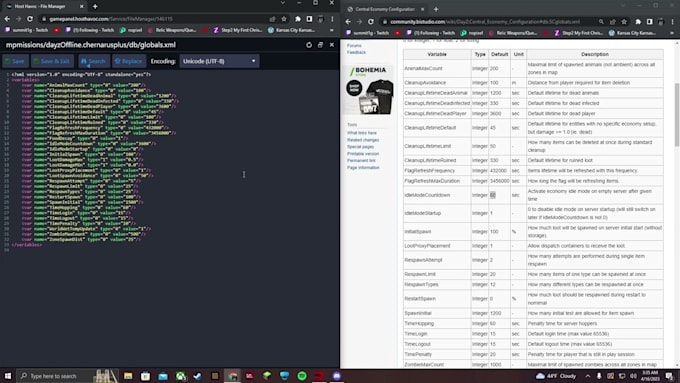
Task: Open Spotify from taskbar
Action: click(x=302, y=376)
